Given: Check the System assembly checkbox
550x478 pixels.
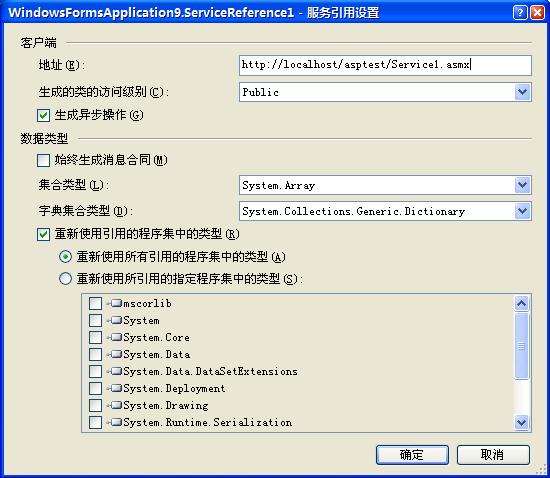Looking at the screenshot, I should 95,320.
